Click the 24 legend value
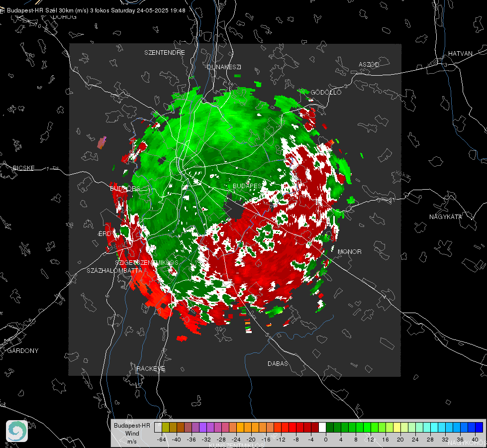The height and width of the screenshot is (448, 487). (x=415, y=440)
